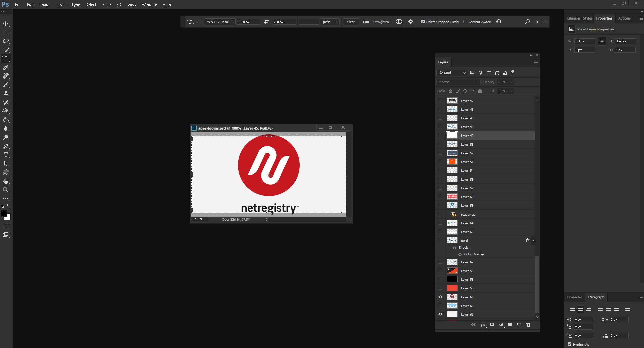Open the Window menu
The height and width of the screenshot is (348, 644).
pos(149,5)
